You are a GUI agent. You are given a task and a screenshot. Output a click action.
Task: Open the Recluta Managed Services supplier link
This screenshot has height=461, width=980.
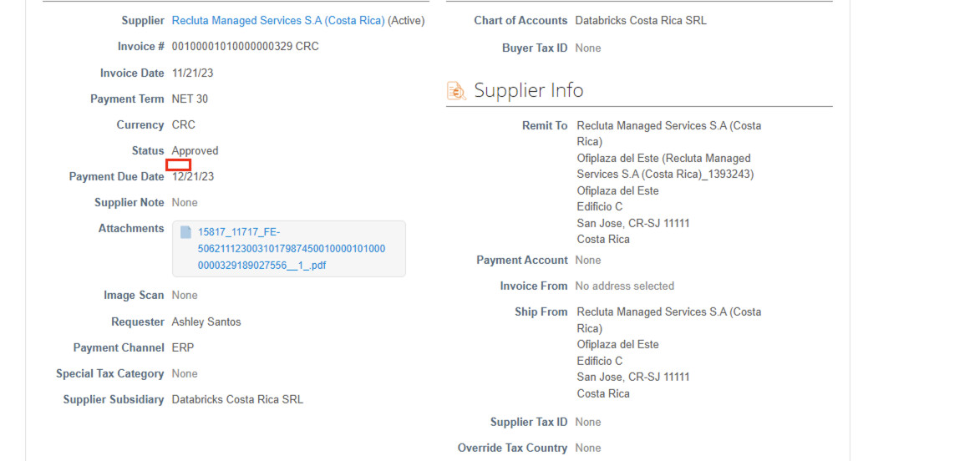(278, 20)
